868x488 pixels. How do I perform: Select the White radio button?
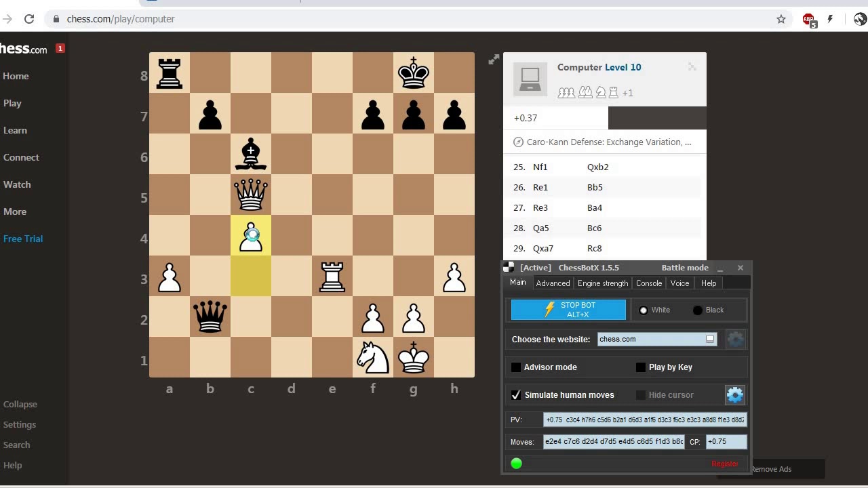click(x=644, y=310)
